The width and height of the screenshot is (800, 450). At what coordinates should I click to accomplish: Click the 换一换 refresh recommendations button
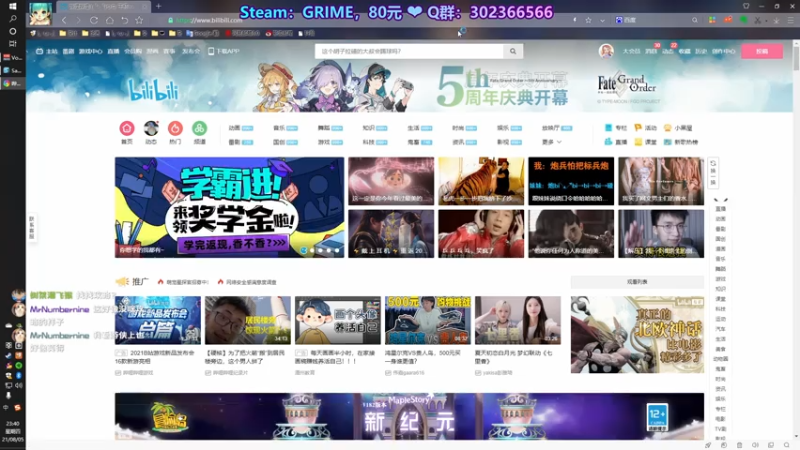(713, 172)
